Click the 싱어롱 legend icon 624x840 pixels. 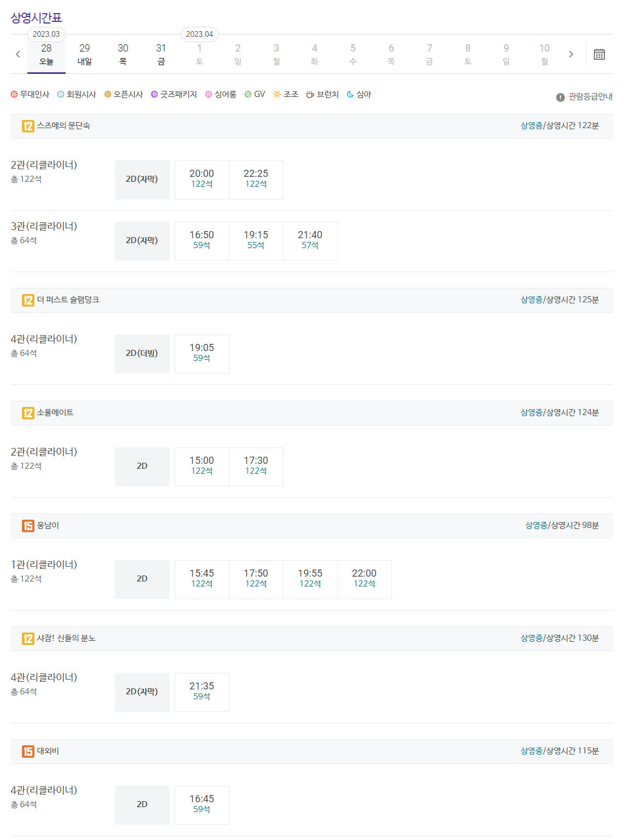click(209, 94)
